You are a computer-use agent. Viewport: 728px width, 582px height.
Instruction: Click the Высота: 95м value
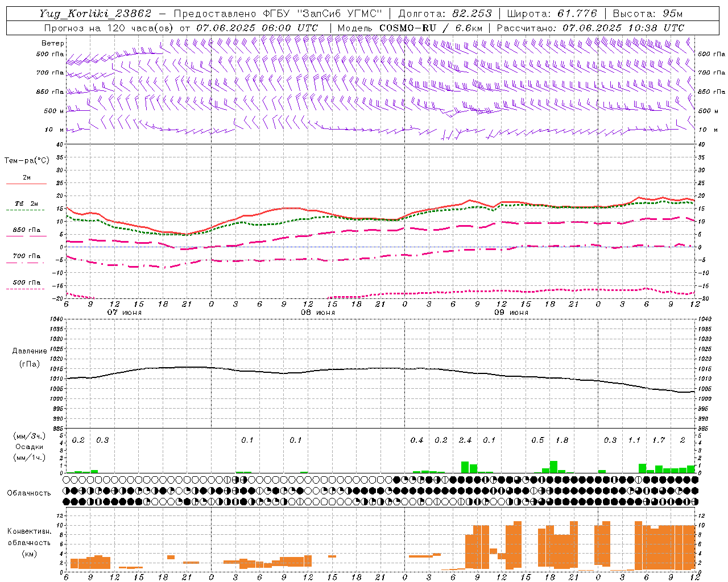[x=648, y=14]
